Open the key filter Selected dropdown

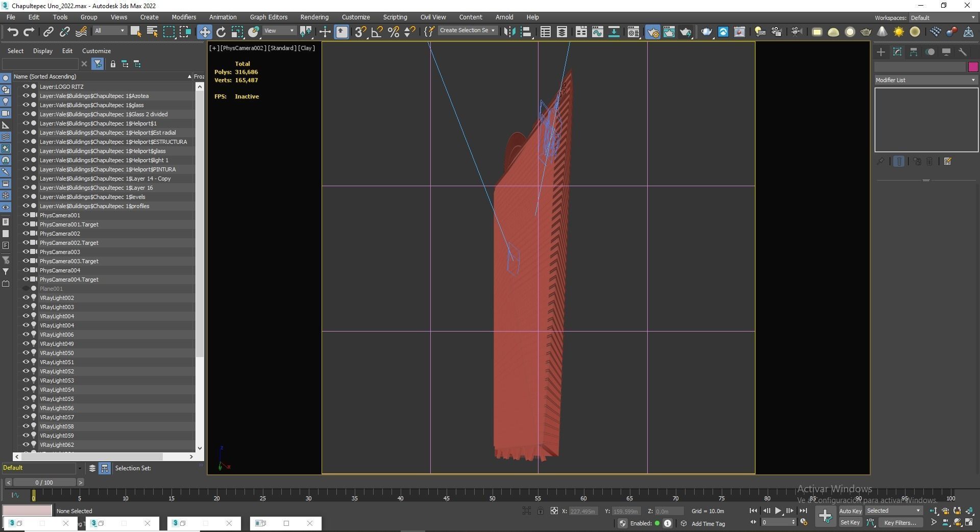893,511
